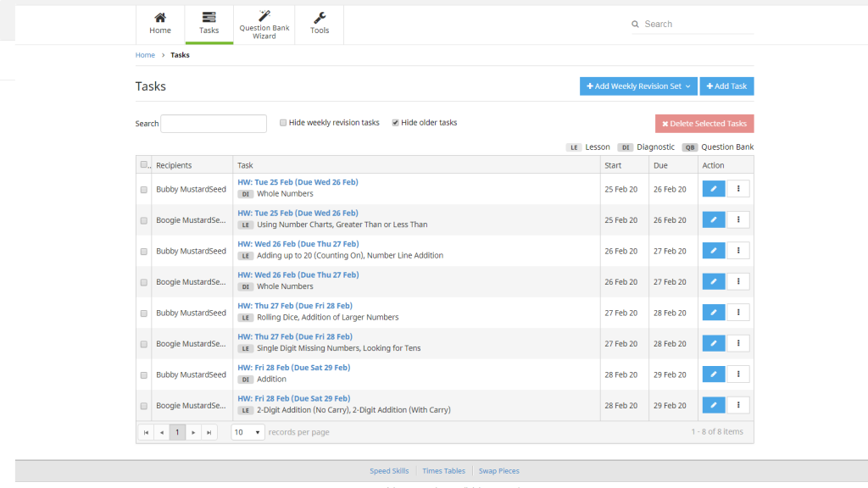The width and height of the screenshot is (868, 488).
Task: Select checkbox for 2-Digit Addition task
Action: (x=144, y=406)
